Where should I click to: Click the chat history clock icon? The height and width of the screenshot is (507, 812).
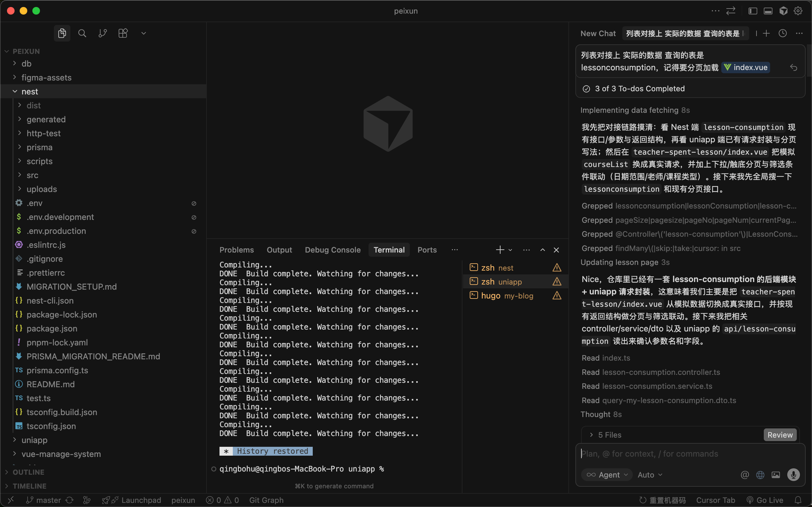click(783, 33)
